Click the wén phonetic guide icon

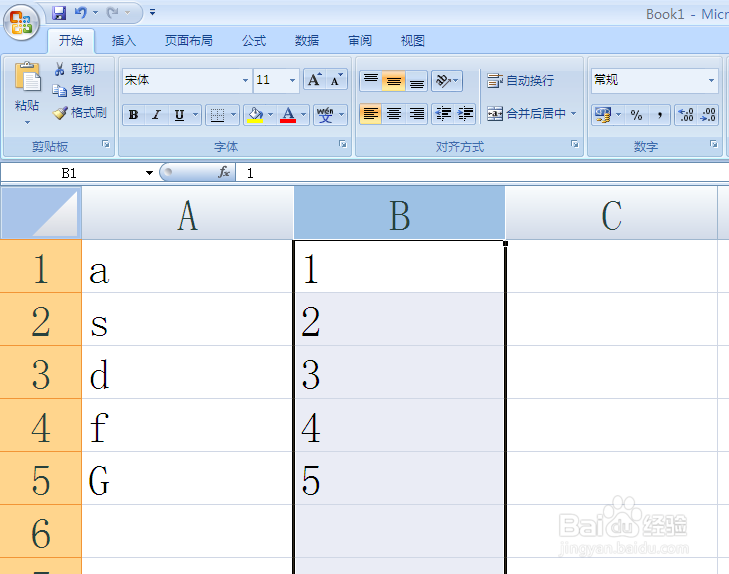[x=325, y=115]
